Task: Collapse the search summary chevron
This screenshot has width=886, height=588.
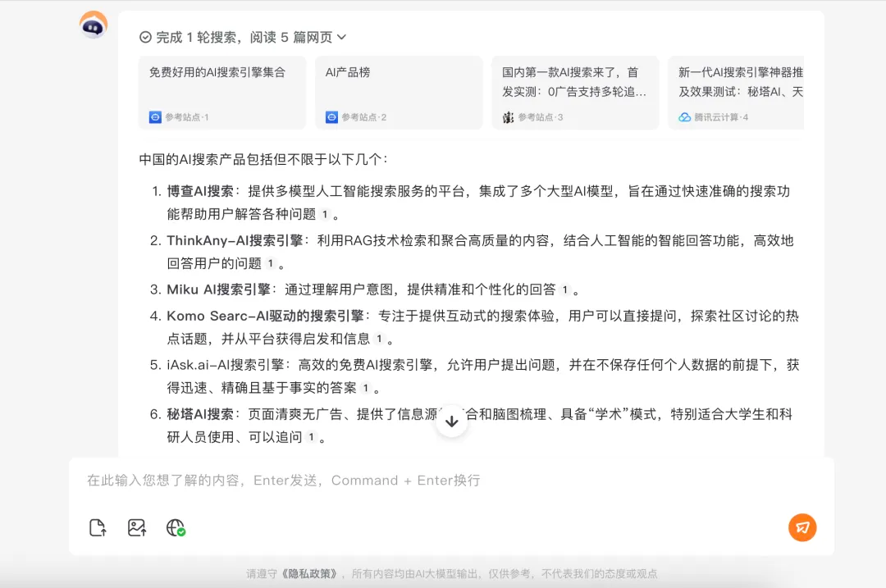Action: click(x=342, y=37)
